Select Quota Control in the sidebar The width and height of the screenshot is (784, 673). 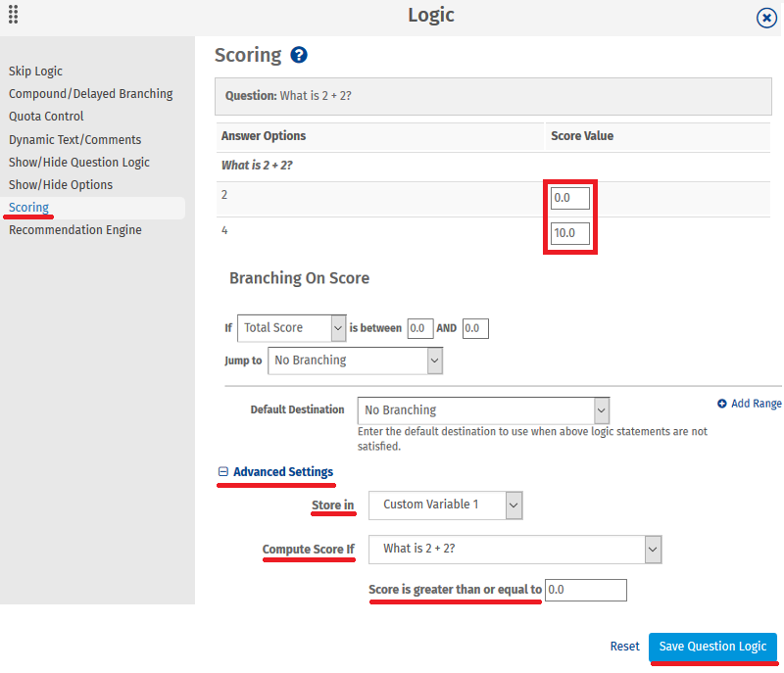[46, 117]
